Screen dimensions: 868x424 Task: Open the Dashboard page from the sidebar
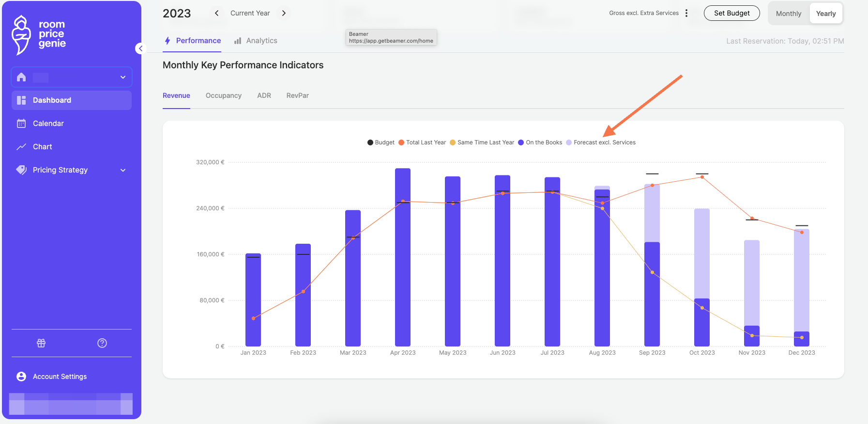[72, 100]
